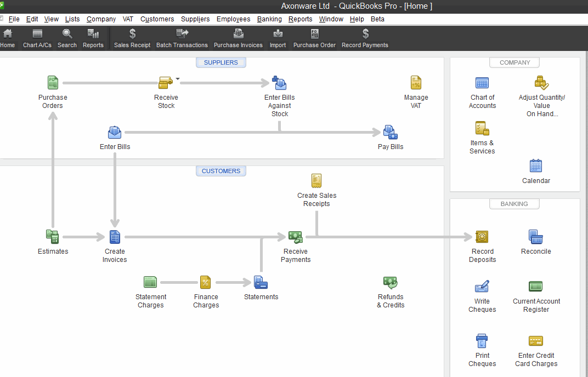Screen dimensions: 588x377
Task: Click the Receive Stock icon
Action: pyautogui.click(x=166, y=83)
